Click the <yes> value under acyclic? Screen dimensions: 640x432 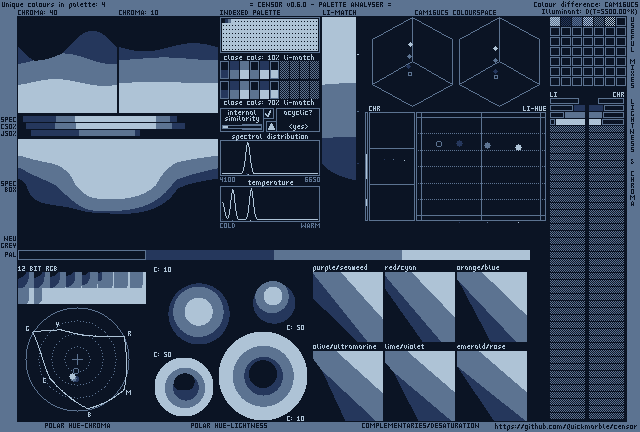[x=298, y=126]
